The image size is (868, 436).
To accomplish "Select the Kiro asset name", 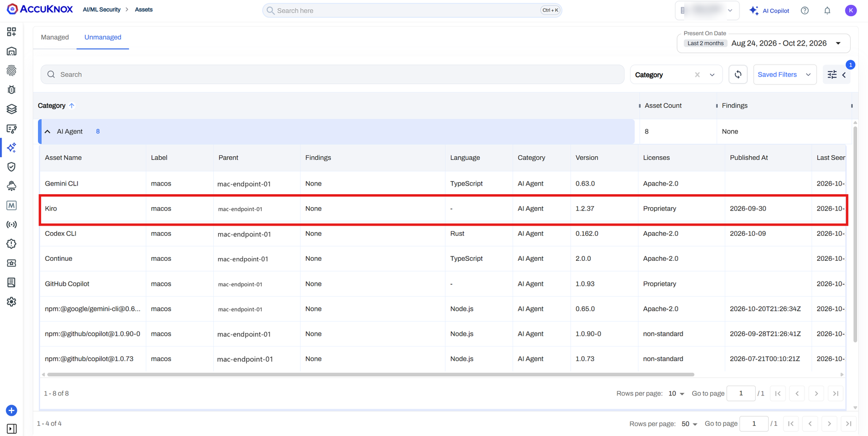I will [x=51, y=209].
